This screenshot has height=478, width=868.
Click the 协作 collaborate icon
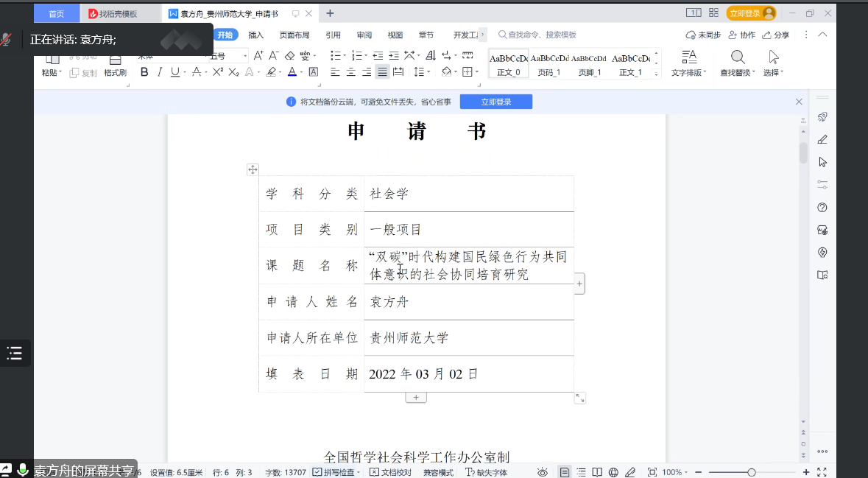coord(742,35)
